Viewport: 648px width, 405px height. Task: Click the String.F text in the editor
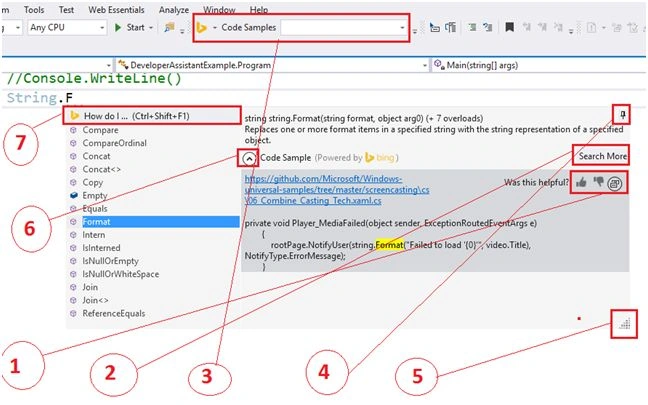40,98
